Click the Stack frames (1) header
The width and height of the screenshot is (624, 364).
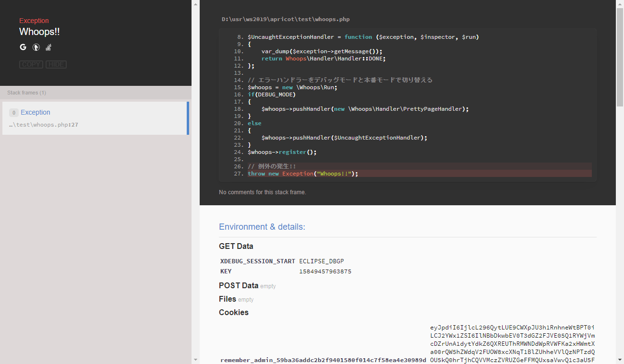coord(27,93)
